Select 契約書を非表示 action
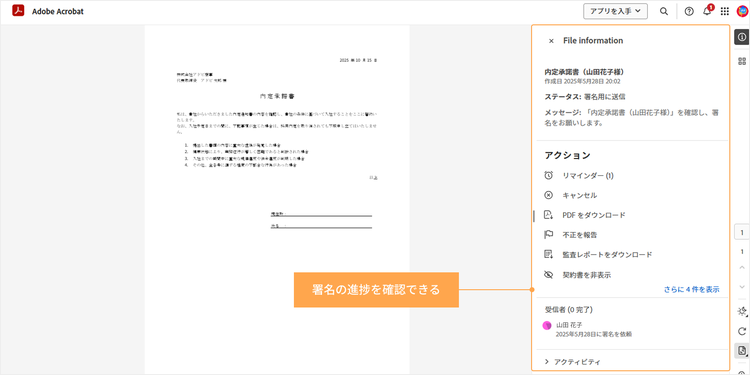This screenshot has width=750, height=375. (x=587, y=275)
